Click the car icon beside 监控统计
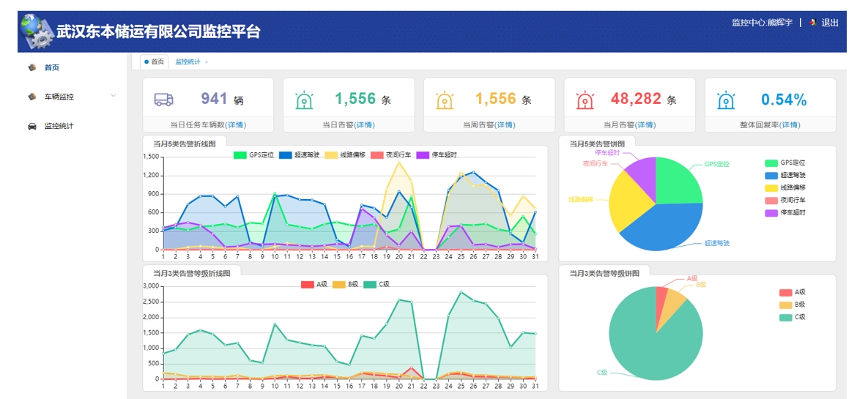Screen dimensions: 868x399 coord(32,126)
